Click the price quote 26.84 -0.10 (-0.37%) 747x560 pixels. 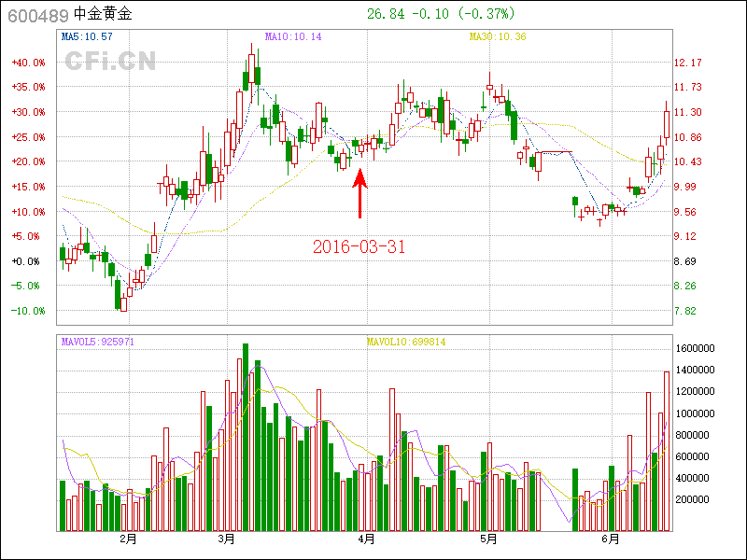(441, 14)
